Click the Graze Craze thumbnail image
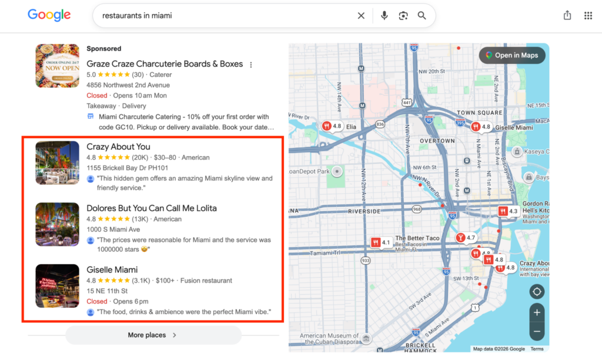Viewport: 602px width, 364px height. 57,66
